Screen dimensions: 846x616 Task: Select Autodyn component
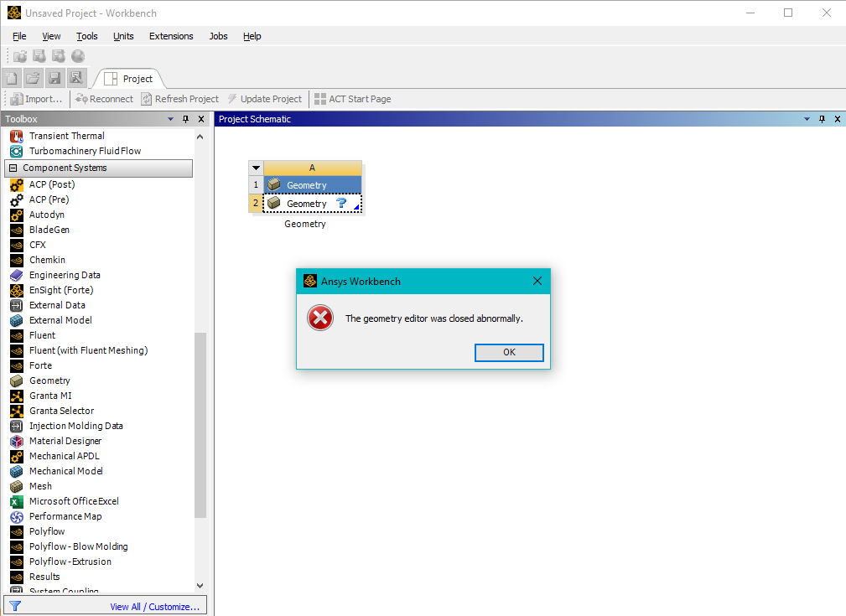click(x=46, y=215)
